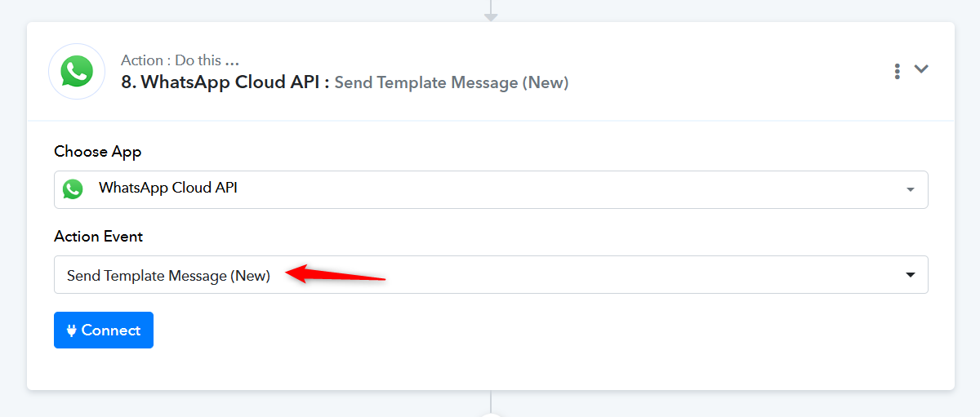Viewport: 980px width, 417px height.
Task: Open the Action Event dropdown
Action: (490, 275)
